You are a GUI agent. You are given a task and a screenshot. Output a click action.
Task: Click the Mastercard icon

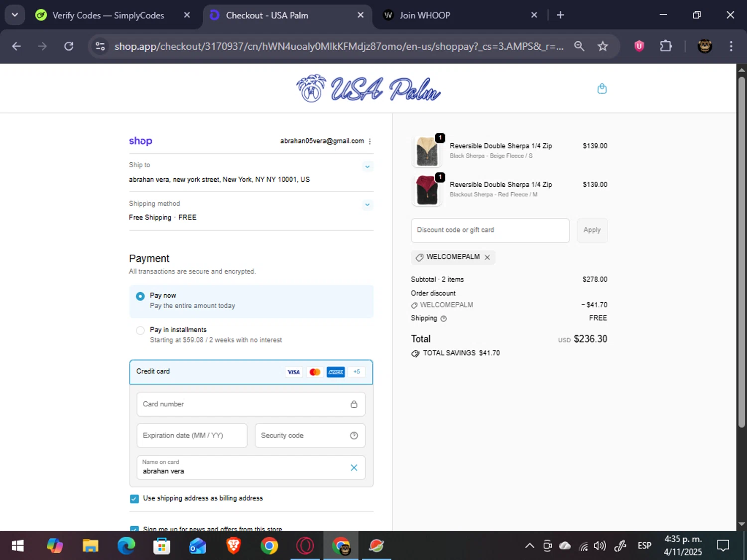(315, 372)
